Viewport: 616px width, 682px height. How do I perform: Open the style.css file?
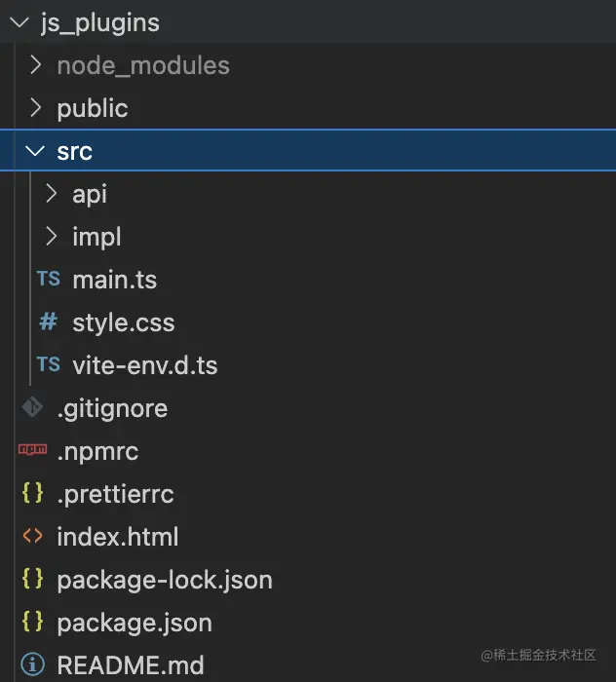coord(123,322)
